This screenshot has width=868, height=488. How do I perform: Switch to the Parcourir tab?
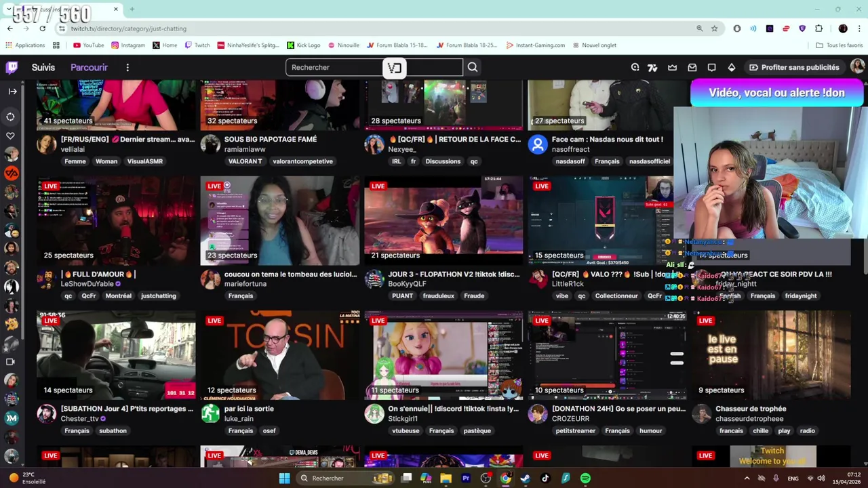tap(89, 67)
